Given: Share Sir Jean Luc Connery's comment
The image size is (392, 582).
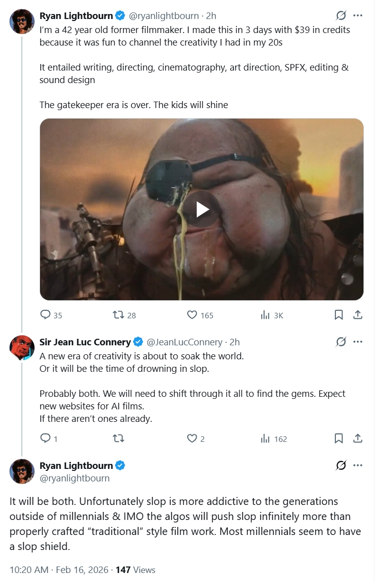Looking at the screenshot, I should pyautogui.click(x=357, y=438).
